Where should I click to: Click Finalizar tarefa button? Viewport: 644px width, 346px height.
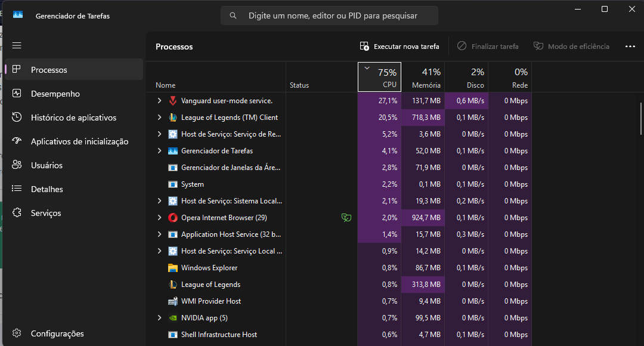click(x=488, y=47)
